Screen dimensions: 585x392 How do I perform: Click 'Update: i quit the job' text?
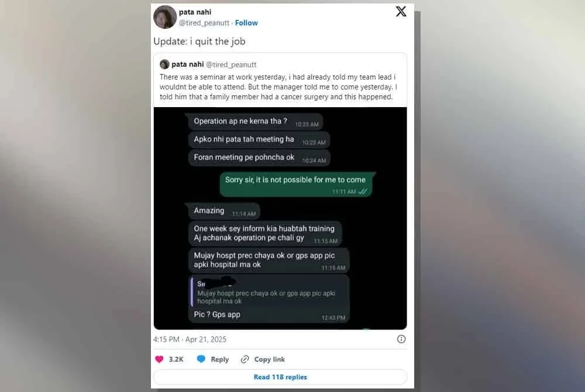click(x=199, y=42)
